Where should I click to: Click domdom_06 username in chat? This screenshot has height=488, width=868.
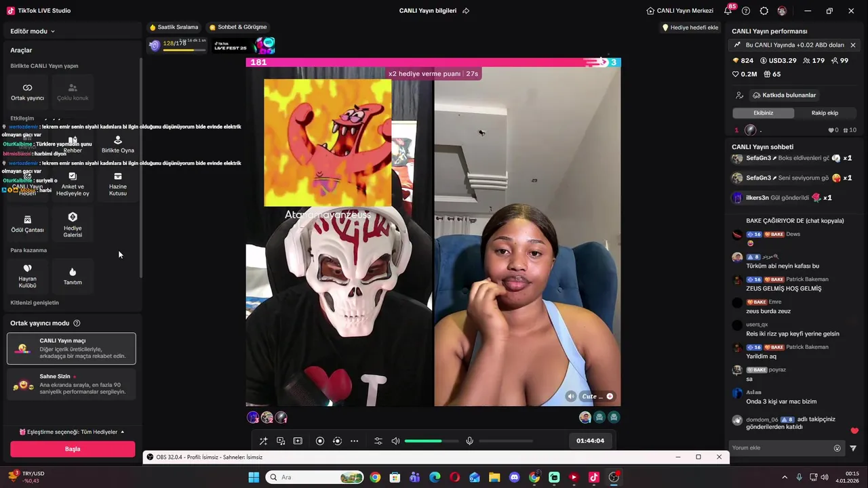point(762,420)
